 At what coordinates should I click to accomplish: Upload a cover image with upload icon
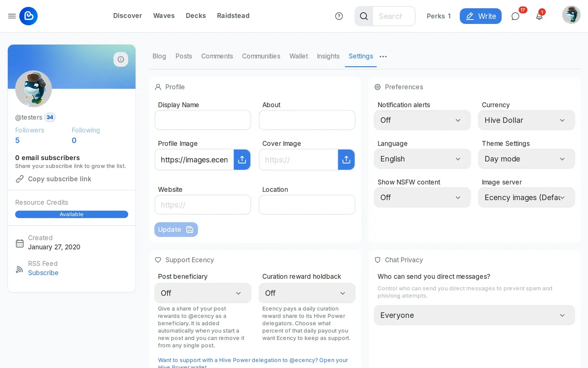tap(346, 160)
